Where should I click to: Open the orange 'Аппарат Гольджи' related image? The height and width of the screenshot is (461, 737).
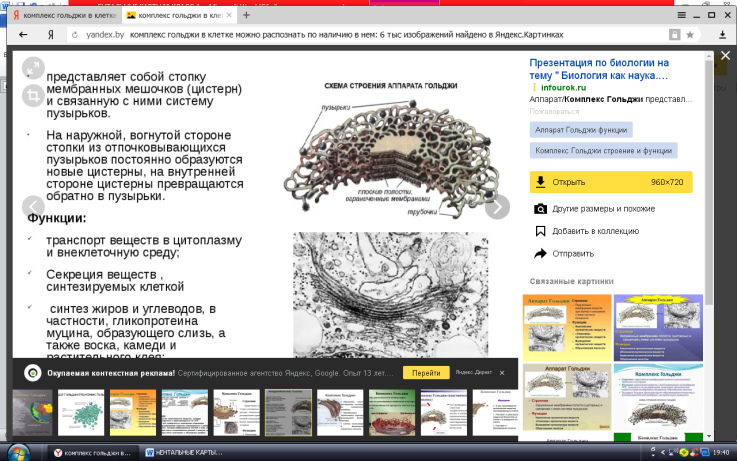[x=567, y=328]
